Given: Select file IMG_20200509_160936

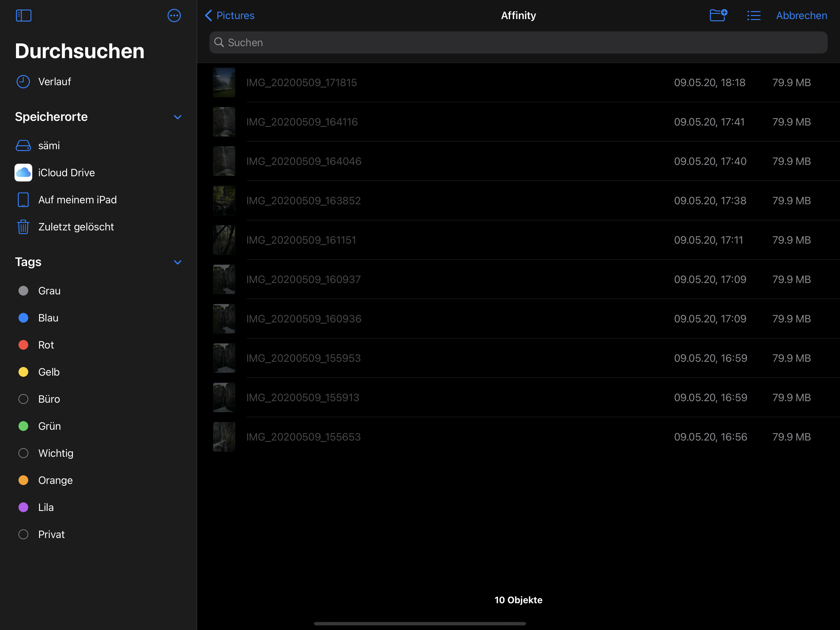Looking at the screenshot, I should point(518,319).
